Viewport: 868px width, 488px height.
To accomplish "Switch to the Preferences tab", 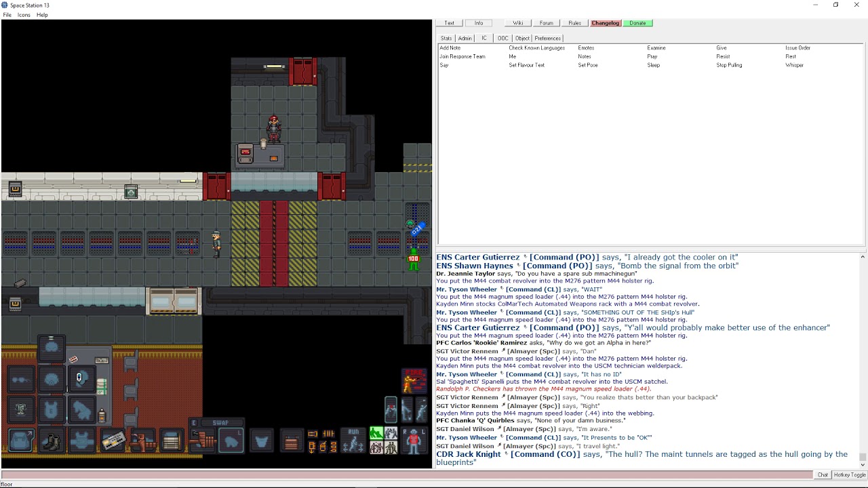I will (548, 38).
